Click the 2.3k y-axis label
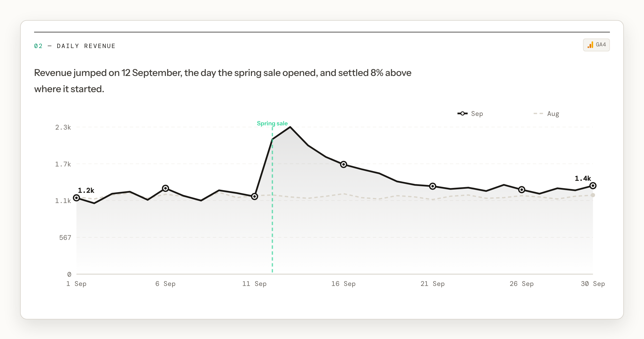This screenshot has width=644, height=339. pos(63,127)
